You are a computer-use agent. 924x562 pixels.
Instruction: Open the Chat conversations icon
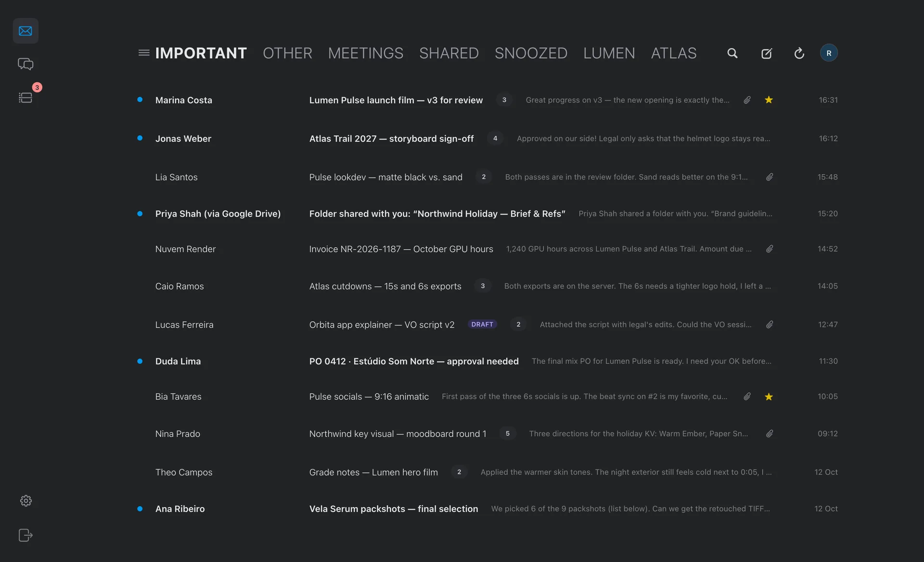pyautogui.click(x=26, y=64)
